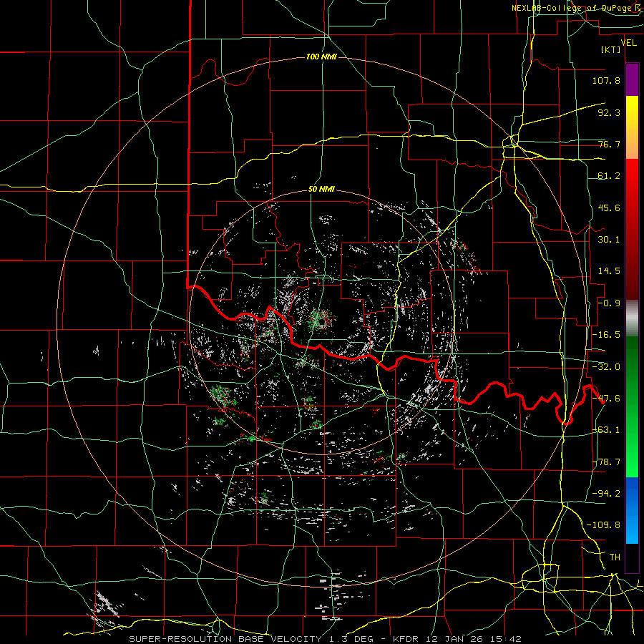Click the 50 NMI range ring label
Viewport: 644px width, 644px height.
pos(321,190)
